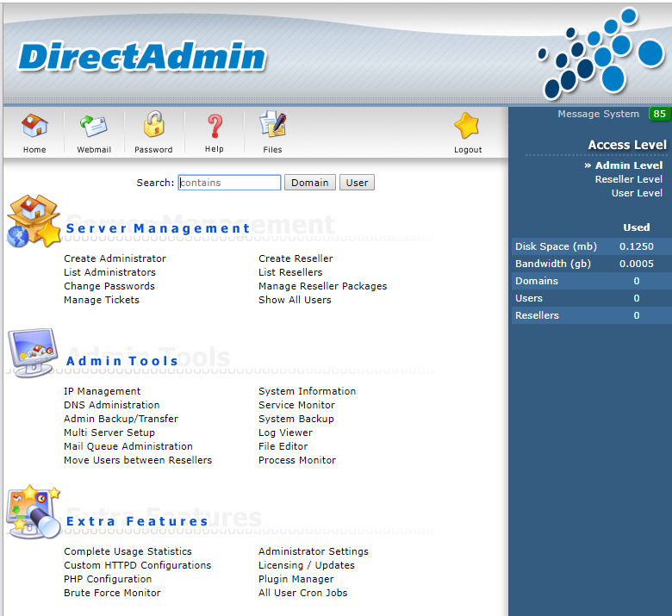672x616 pixels.
Task: Click the 0.0005 bandwidth value
Action: [x=637, y=264]
